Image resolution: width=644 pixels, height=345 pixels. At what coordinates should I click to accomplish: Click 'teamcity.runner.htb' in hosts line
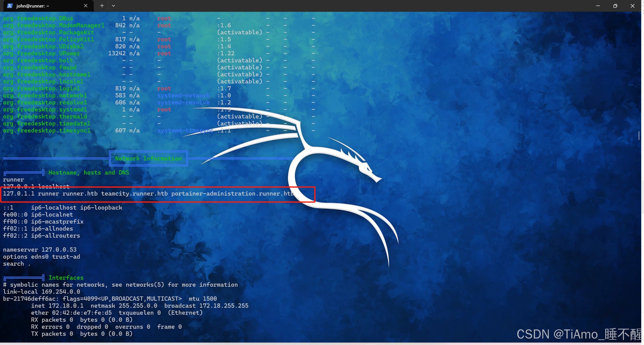pos(135,194)
